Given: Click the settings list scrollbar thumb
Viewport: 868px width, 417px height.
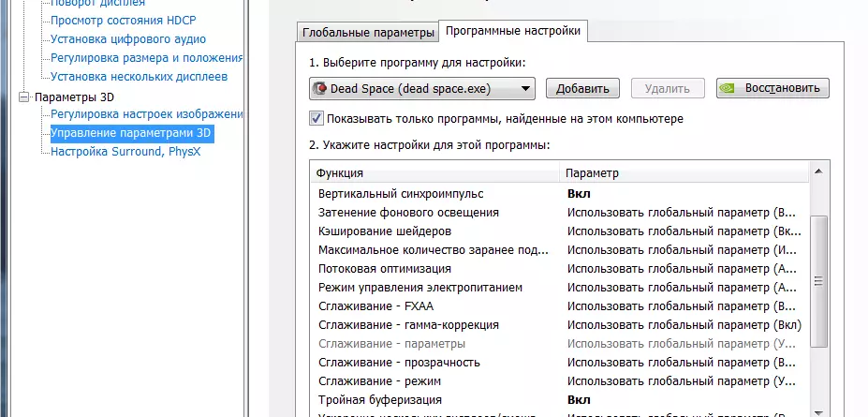Looking at the screenshot, I should tap(819, 279).
